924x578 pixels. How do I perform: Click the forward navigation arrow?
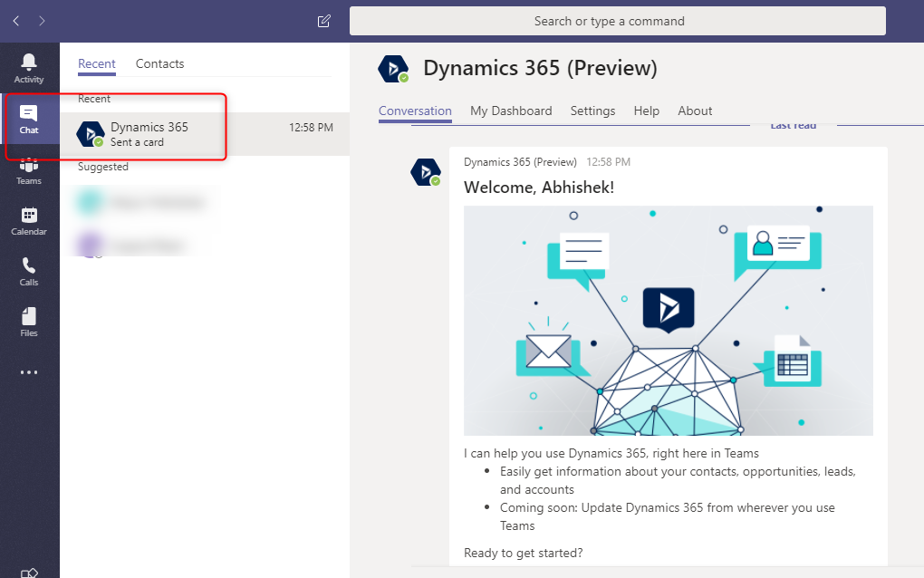[x=42, y=21]
